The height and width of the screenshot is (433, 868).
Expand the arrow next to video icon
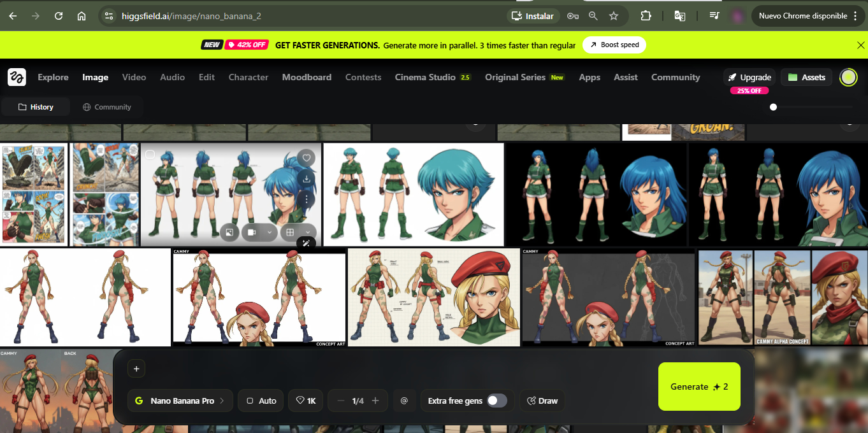pyautogui.click(x=270, y=232)
